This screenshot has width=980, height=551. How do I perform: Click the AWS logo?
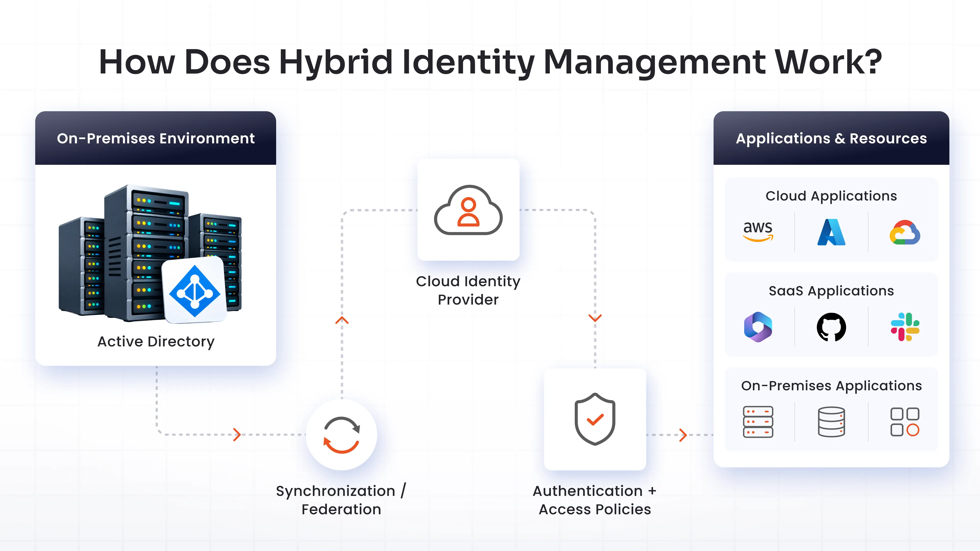[x=758, y=232]
